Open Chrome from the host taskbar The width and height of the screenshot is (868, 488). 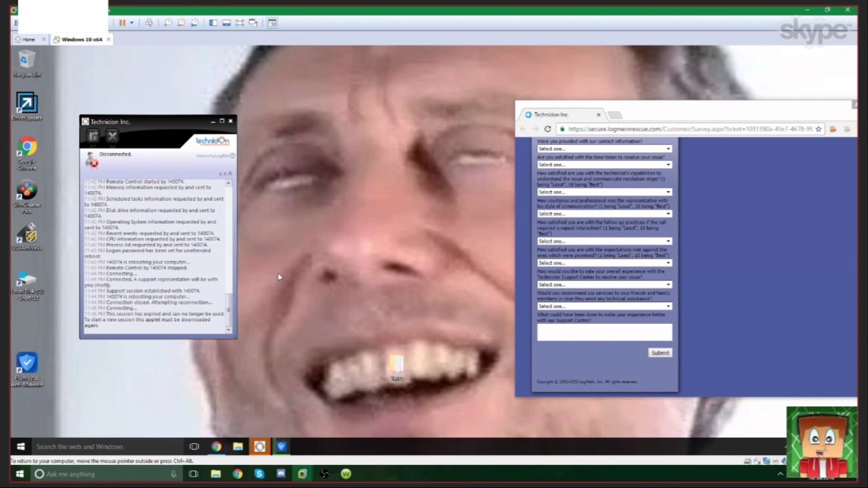[x=237, y=474]
